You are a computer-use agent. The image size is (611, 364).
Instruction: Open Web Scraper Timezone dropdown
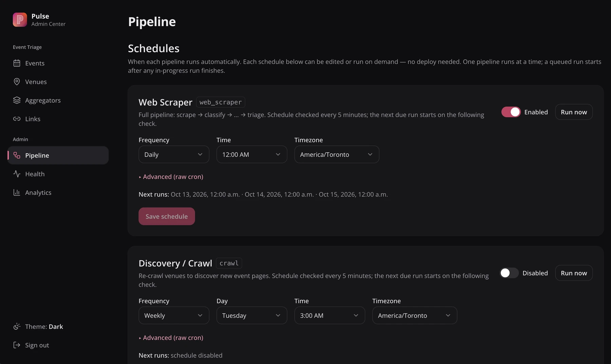[337, 154]
